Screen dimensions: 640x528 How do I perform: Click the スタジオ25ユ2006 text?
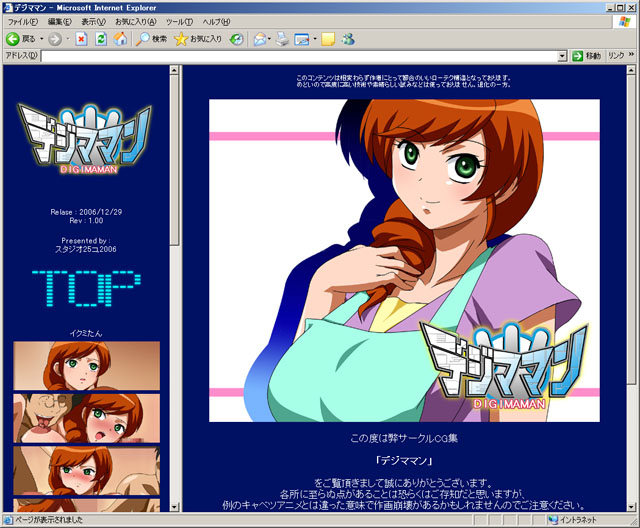click(x=86, y=249)
